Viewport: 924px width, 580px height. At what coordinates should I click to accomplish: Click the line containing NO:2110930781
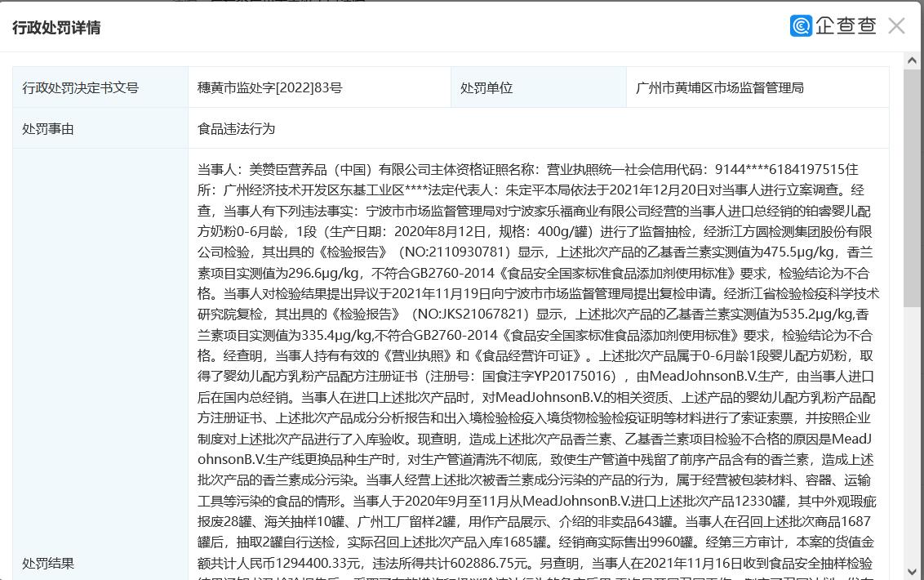[535, 252]
